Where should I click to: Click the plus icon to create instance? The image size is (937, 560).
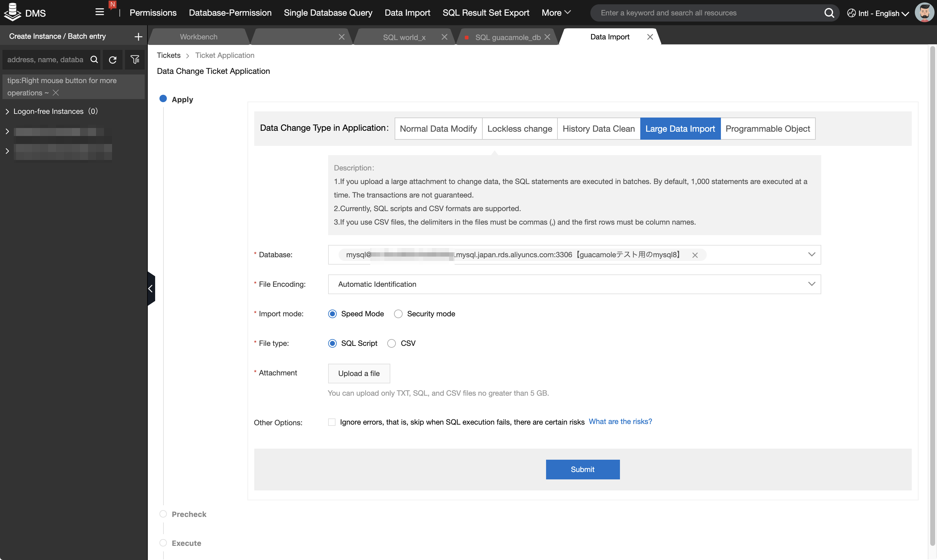(x=138, y=37)
